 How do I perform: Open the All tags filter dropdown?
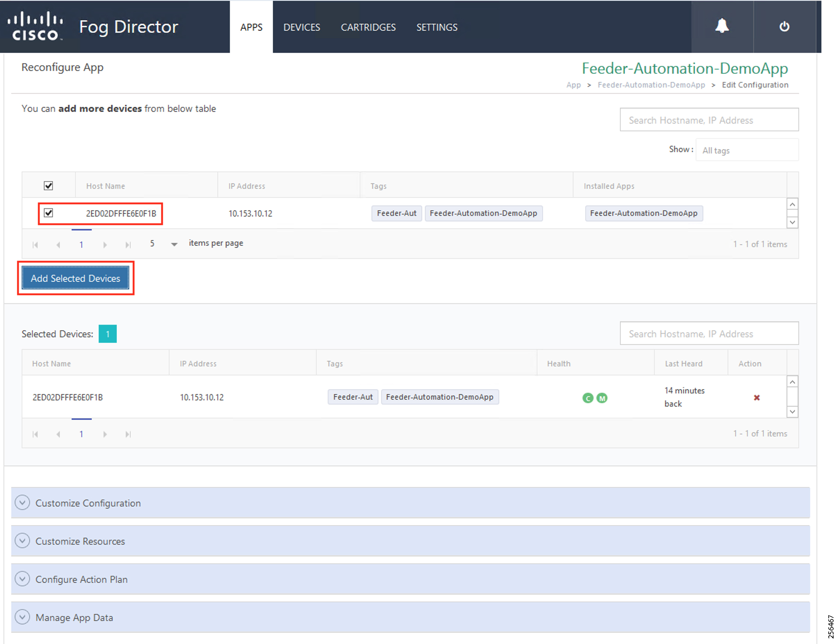click(x=747, y=150)
